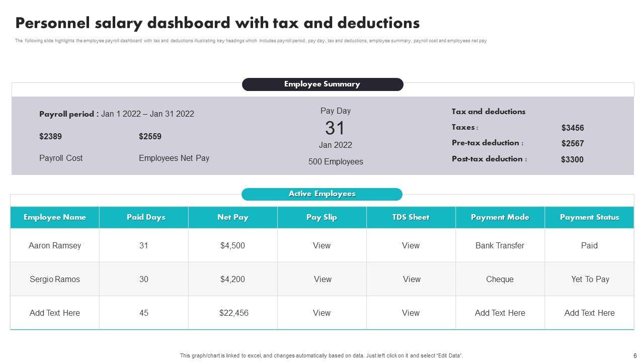Viewport: 644px width, 362px height.
Task: Open Aaron Ramsey's Pay Slip View link
Action: 321,246
